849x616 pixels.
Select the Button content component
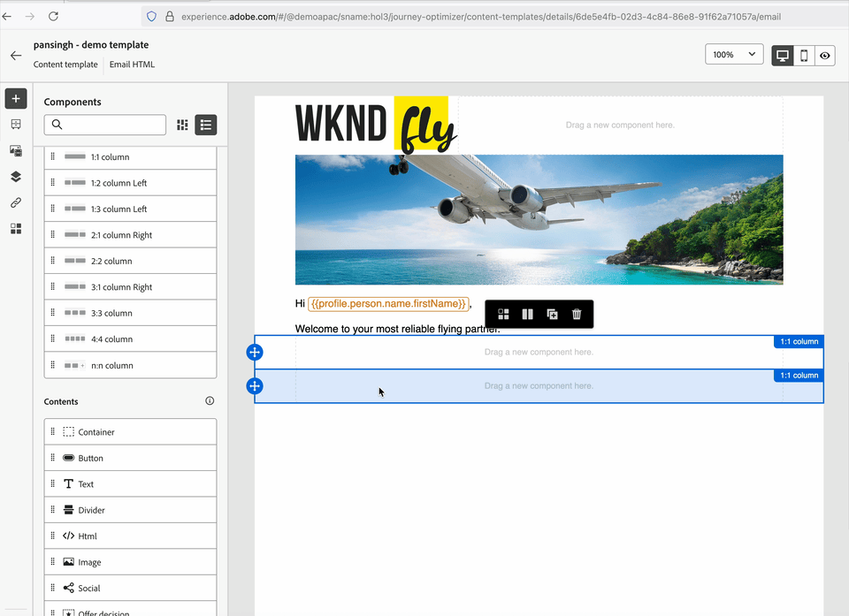click(131, 458)
